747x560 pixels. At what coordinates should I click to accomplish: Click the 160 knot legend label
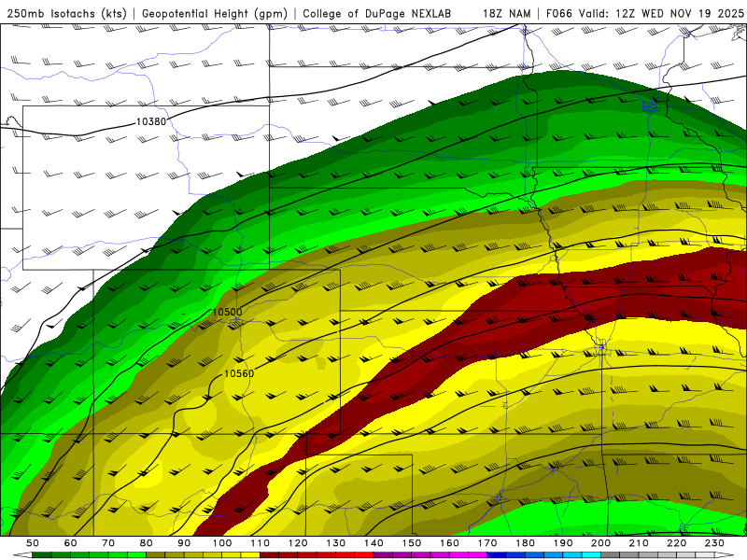449,543
